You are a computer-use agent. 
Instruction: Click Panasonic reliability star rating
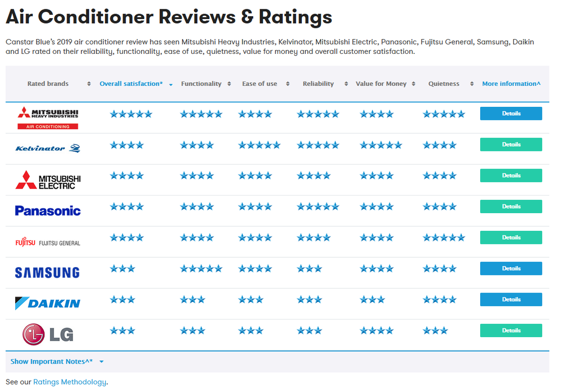tap(318, 206)
